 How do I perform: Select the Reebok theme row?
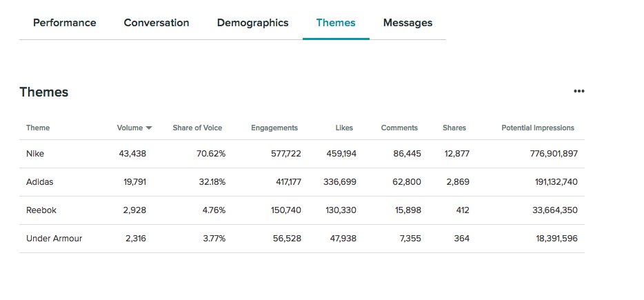[40, 210]
